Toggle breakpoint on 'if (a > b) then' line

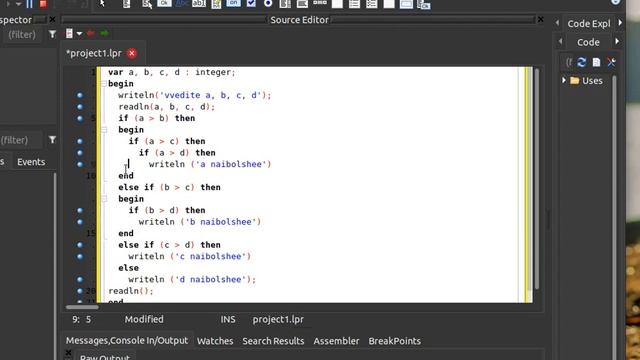point(80,118)
